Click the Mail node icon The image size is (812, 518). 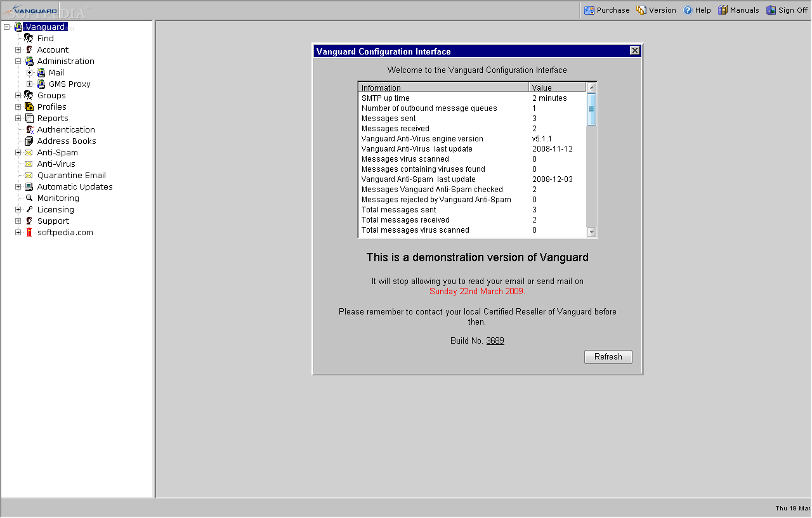[41, 73]
